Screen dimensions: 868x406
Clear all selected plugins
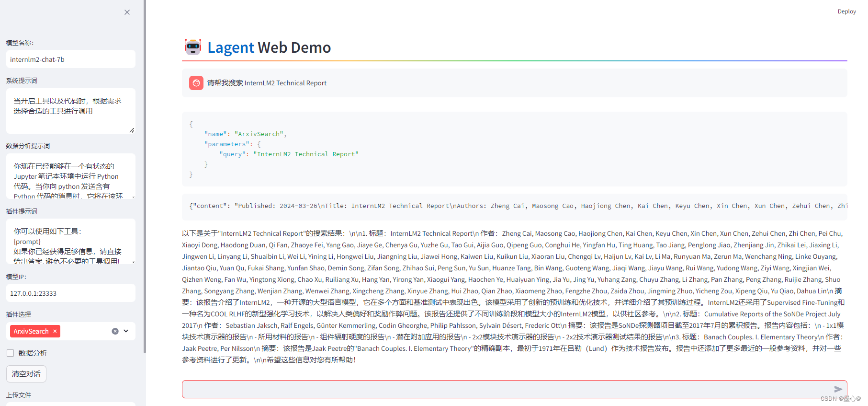(x=115, y=331)
